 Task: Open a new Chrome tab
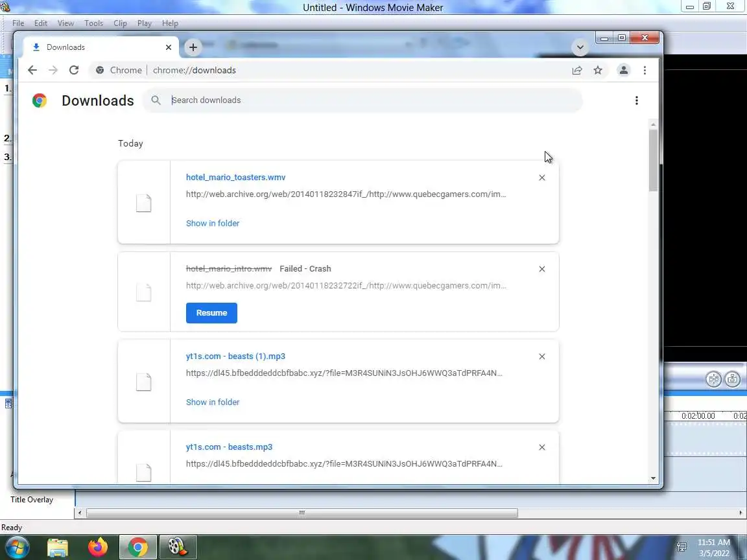click(x=193, y=47)
